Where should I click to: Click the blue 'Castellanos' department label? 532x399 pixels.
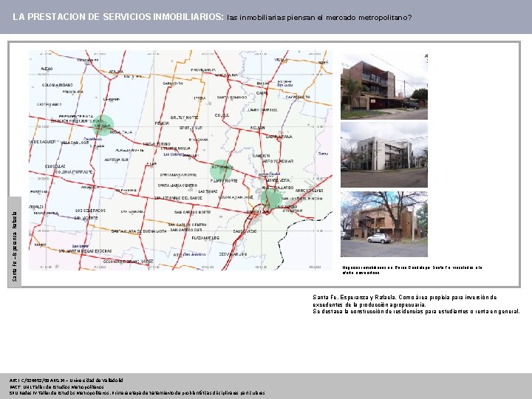tap(92, 139)
